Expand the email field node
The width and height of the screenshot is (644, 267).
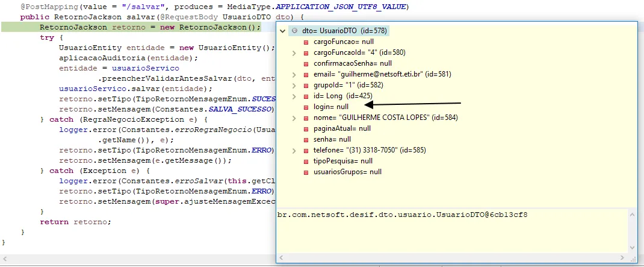[294, 75]
